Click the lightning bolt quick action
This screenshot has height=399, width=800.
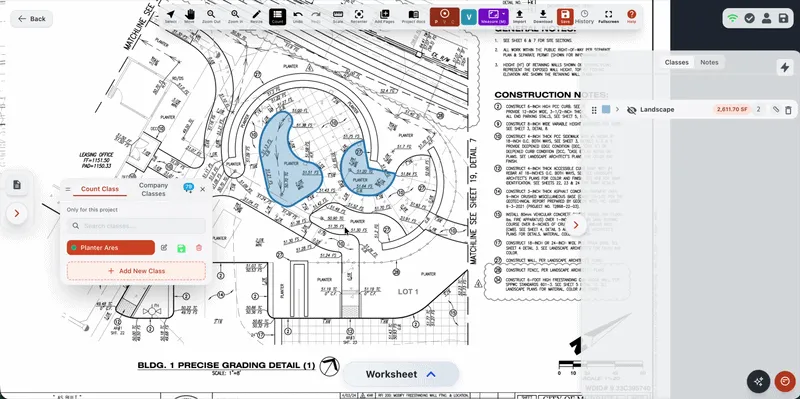(785, 68)
